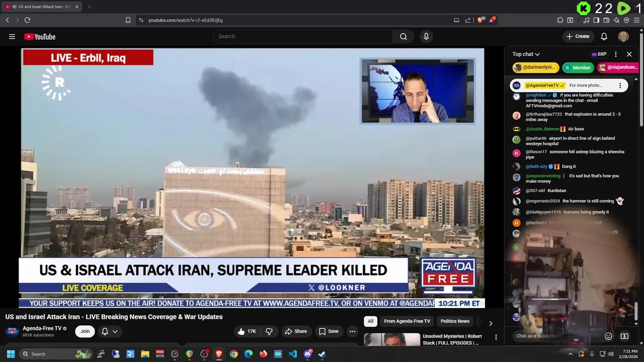The width and height of the screenshot is (644, 362).
Task: Open Brave Shields lion icon
Action: pos(481,20)
